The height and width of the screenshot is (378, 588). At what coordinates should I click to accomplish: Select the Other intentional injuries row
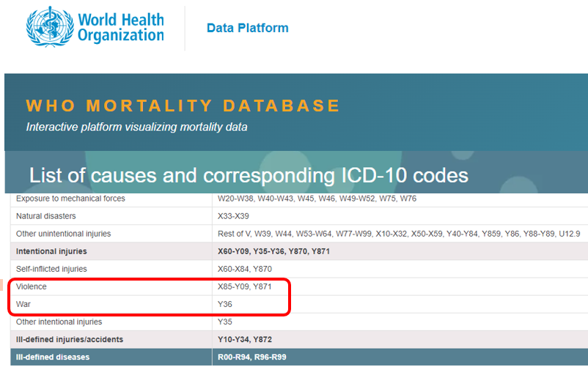[x=59, y=322]
